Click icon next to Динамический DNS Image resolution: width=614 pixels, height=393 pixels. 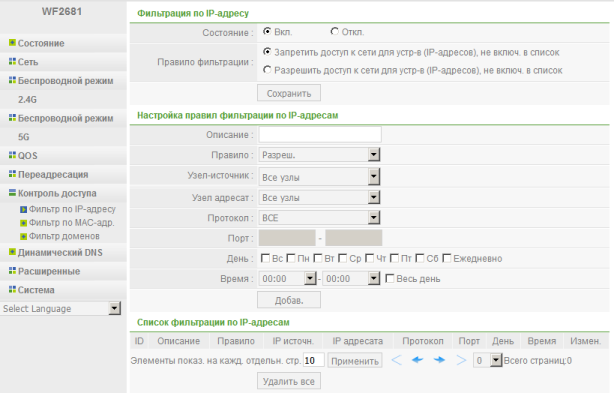13,252
